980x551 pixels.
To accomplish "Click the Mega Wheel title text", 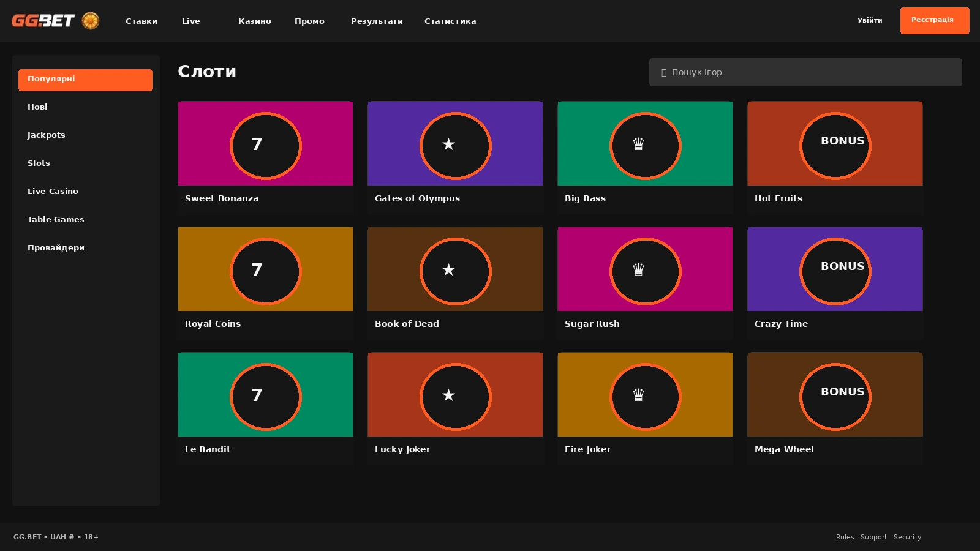I will click(784, 449).
